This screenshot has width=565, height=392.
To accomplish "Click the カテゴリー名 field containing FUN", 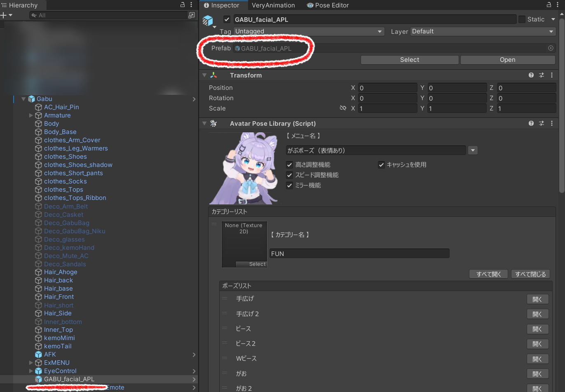I will pos(359,254).
